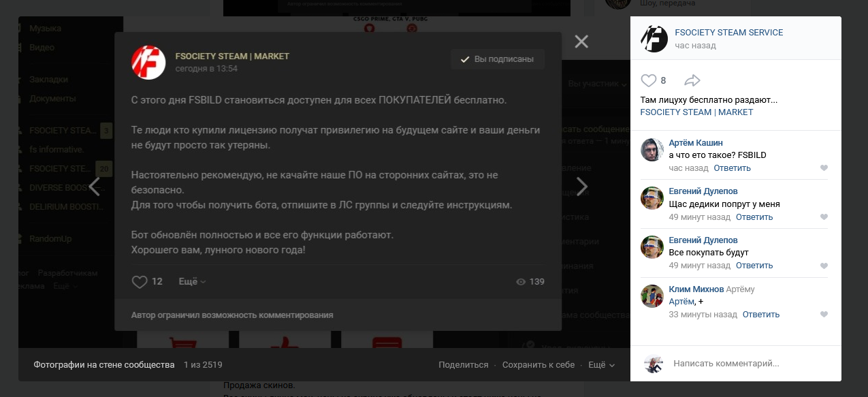The height and width of the screenshot is (397, 868).
Task: Open the avatar next to 'Все покупать будут'
Action: pyautogui.click(x=652, y=247)
